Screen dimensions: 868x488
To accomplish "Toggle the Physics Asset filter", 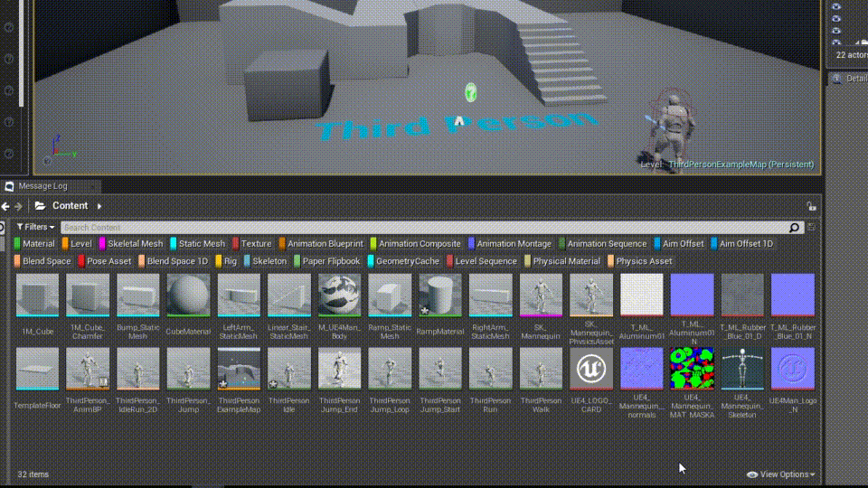I will pos(639,261).
